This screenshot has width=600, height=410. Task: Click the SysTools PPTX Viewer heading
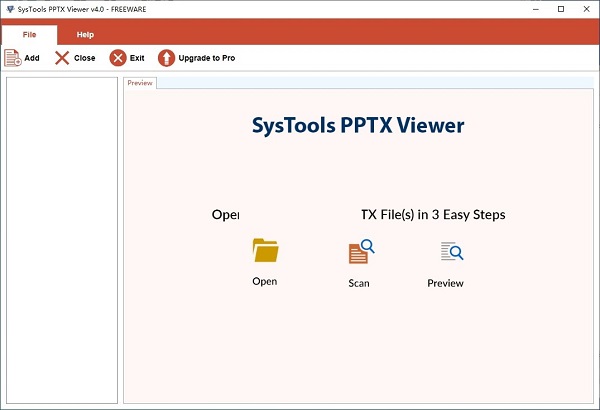pyautogui.click(x=358, y=125)
